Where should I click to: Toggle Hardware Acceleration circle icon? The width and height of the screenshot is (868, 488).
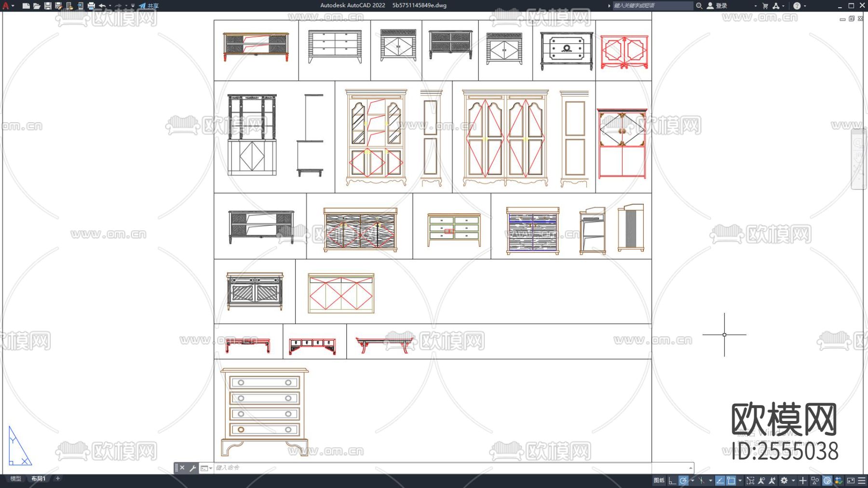[827, 480]
